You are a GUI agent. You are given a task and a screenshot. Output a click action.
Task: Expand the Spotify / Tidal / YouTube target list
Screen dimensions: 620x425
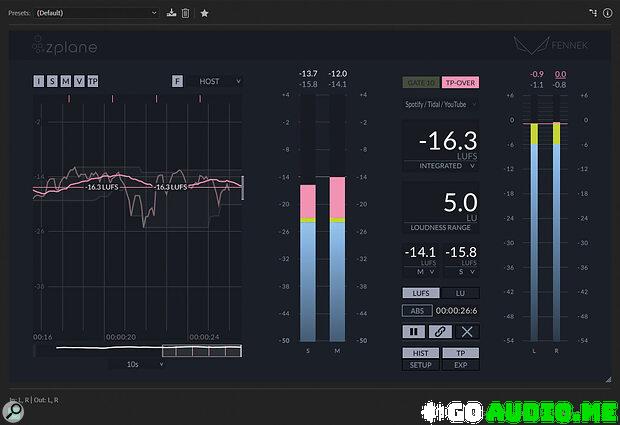coord(440,104)
